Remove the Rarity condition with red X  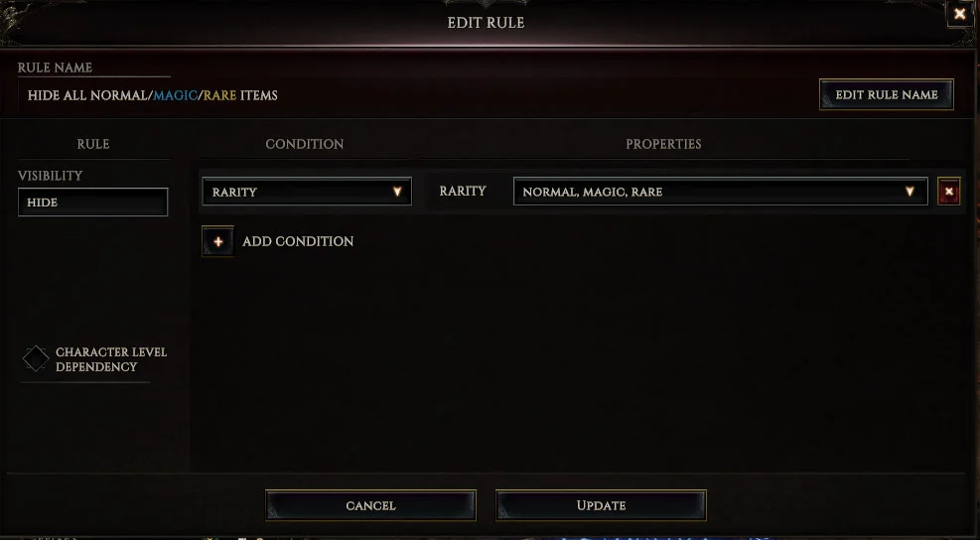949,192
